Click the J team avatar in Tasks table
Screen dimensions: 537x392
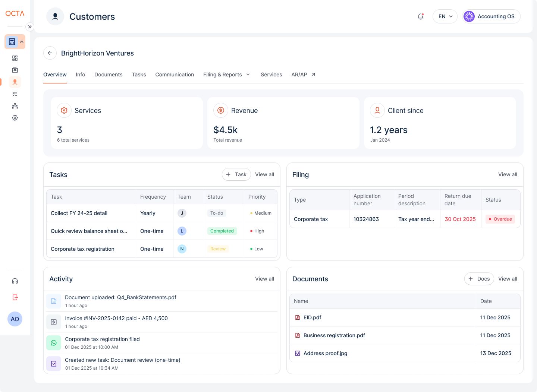click(182, 213)
